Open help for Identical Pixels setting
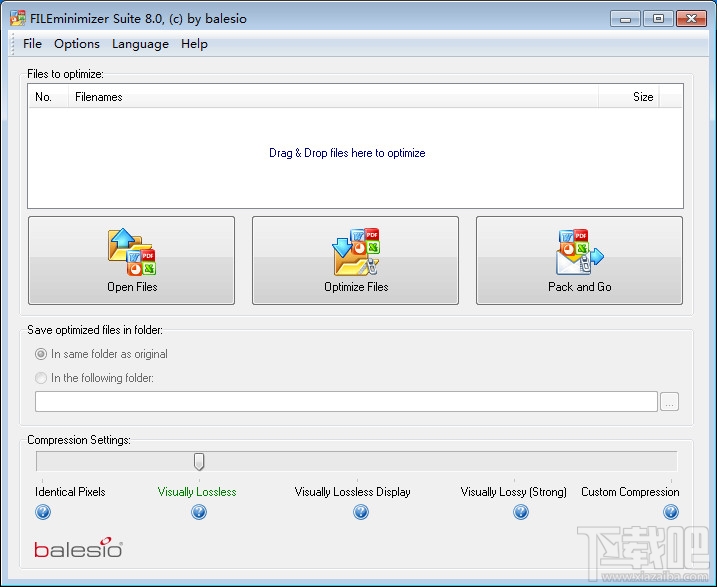The width and height of the screenshot is (717, 587). click(43, 512)
